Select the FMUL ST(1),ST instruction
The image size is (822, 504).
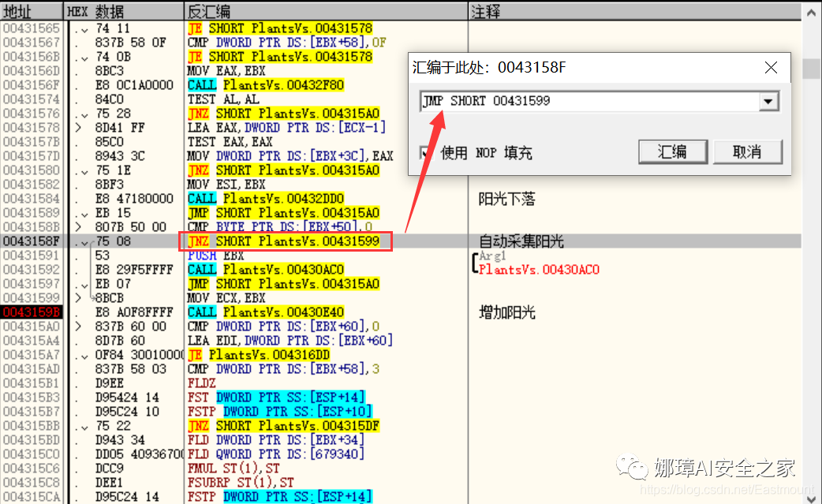[234, 469]
